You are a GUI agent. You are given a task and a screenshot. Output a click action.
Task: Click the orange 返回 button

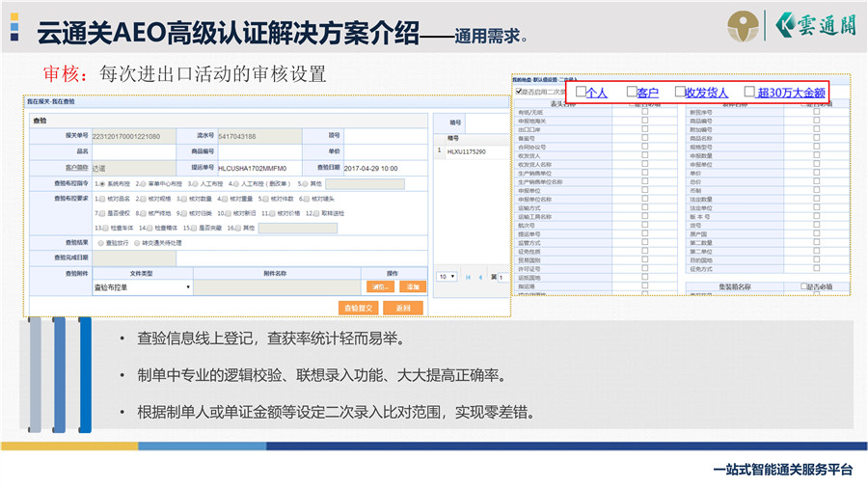(x=403, y=308)
